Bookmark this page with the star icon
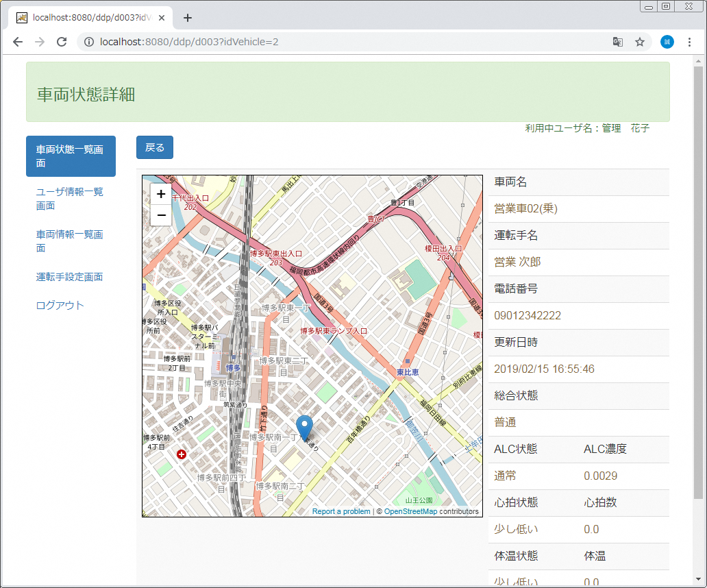This screenshot has height=588, width=707. 640,42
